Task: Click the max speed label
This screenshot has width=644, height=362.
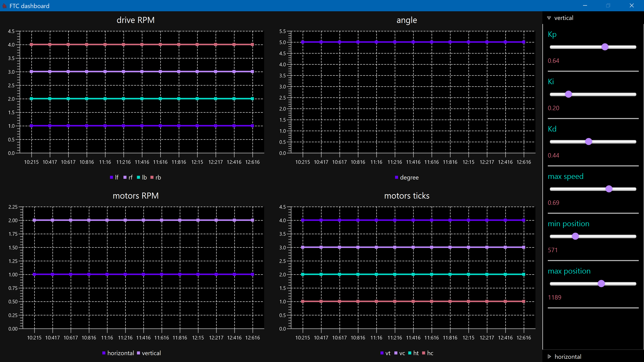Action: (566, 176)
